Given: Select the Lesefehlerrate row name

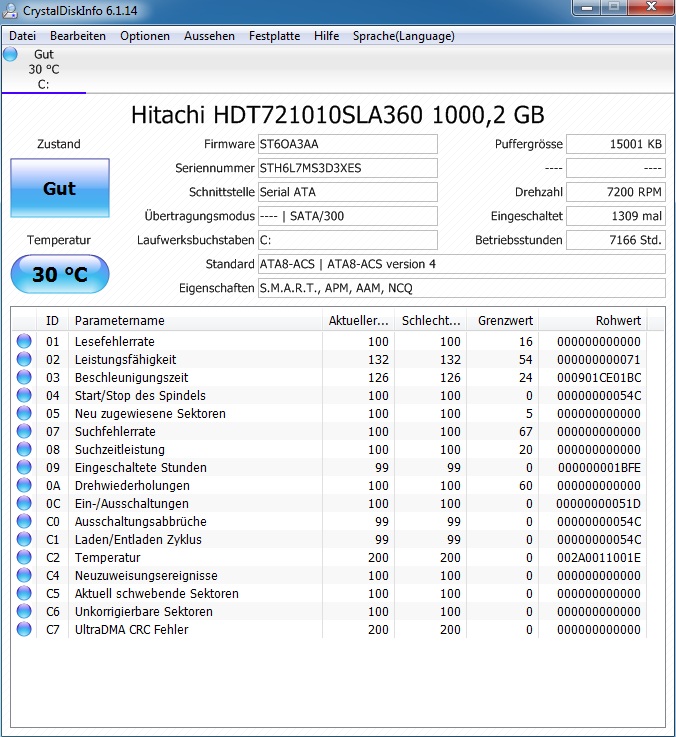Looking at the screenshot, I should coord(115,341).
